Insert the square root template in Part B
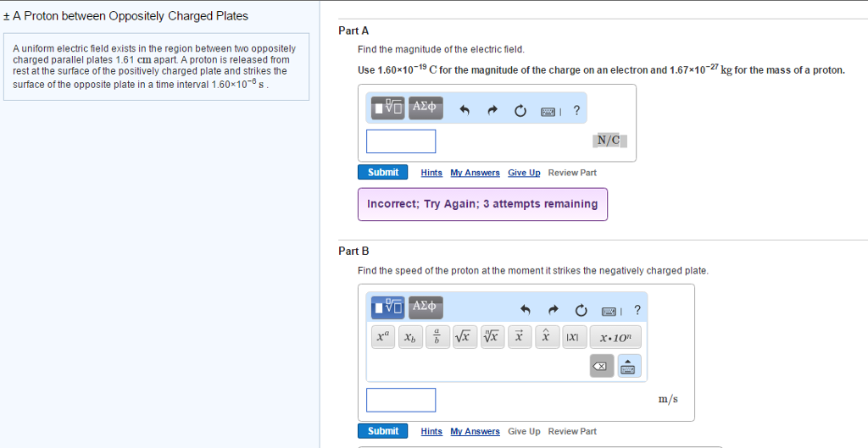 pyautogui.click(x=464, y=337)
